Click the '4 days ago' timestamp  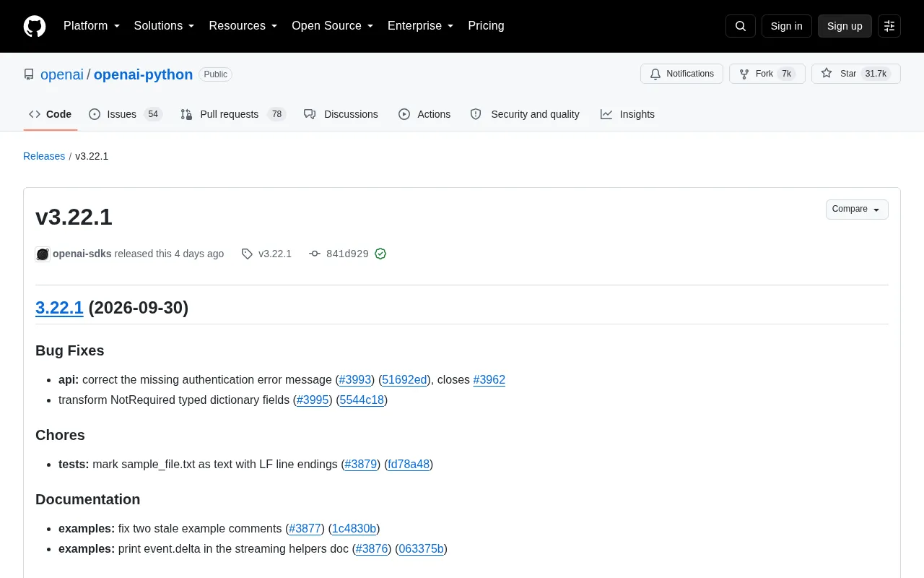point(199,254)
